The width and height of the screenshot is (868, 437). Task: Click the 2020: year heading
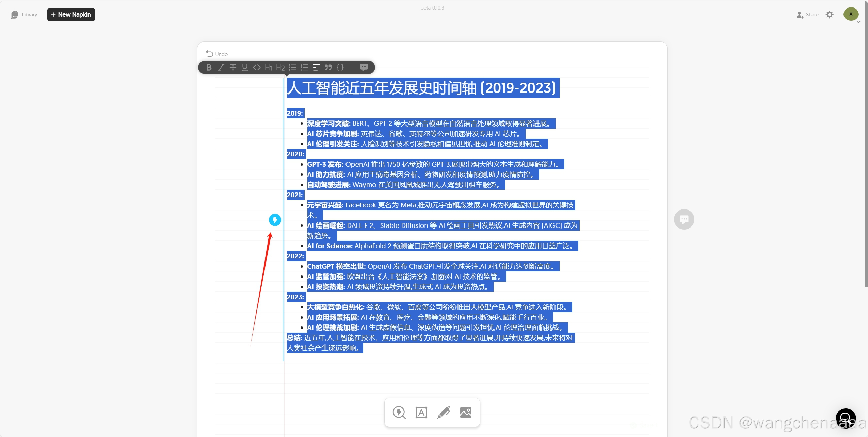click(295, 154)
